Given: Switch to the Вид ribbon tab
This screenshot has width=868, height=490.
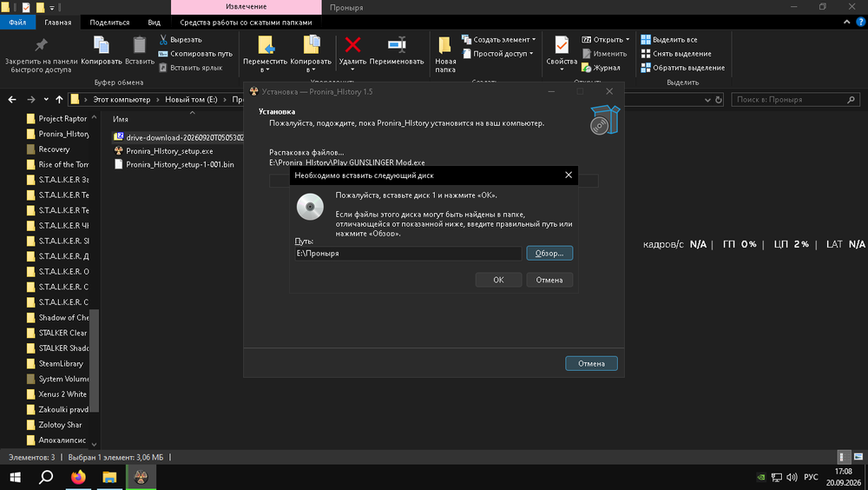Looking at the screenshot, I should [154, 23].
